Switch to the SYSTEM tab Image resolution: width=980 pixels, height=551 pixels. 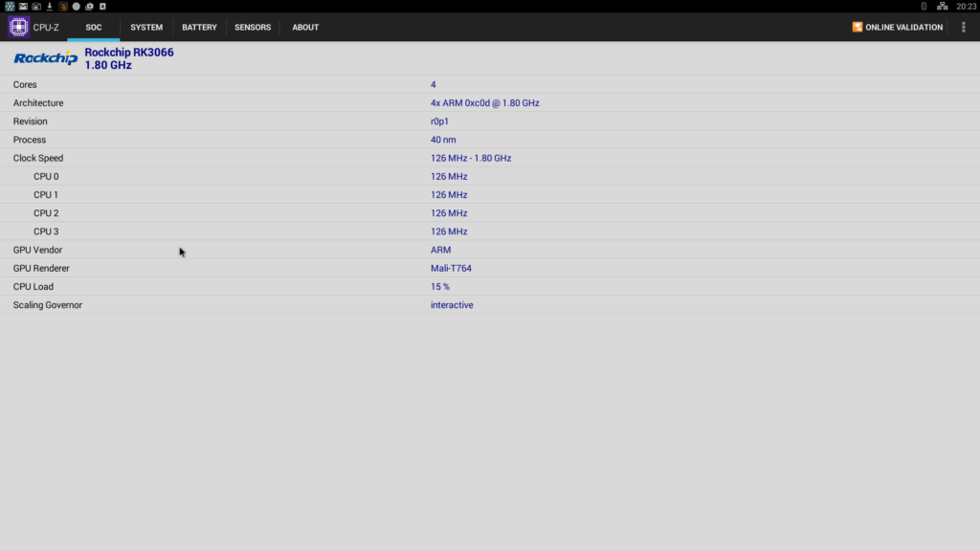[146, 28]
